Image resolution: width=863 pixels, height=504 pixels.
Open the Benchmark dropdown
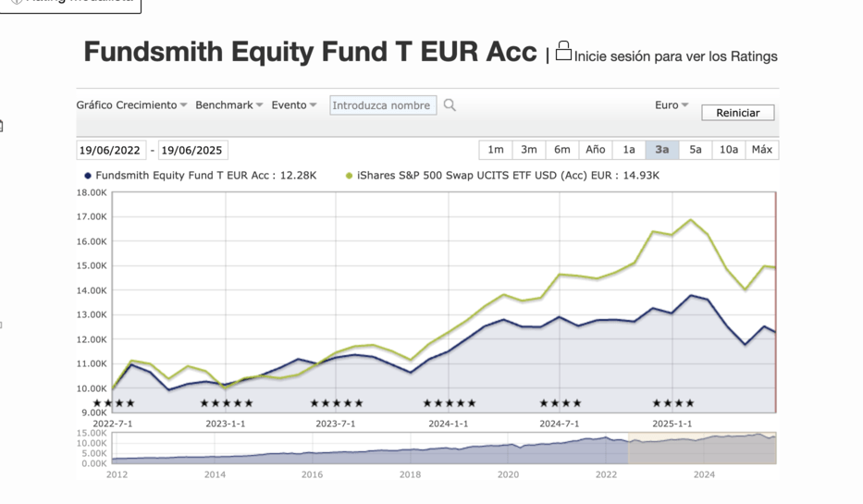[229, 104]
